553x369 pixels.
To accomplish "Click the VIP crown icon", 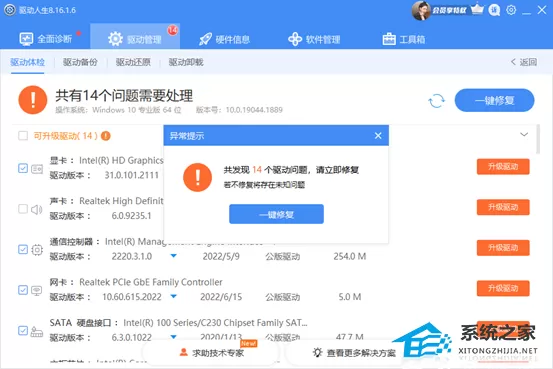I will click(x=478, y=9).
